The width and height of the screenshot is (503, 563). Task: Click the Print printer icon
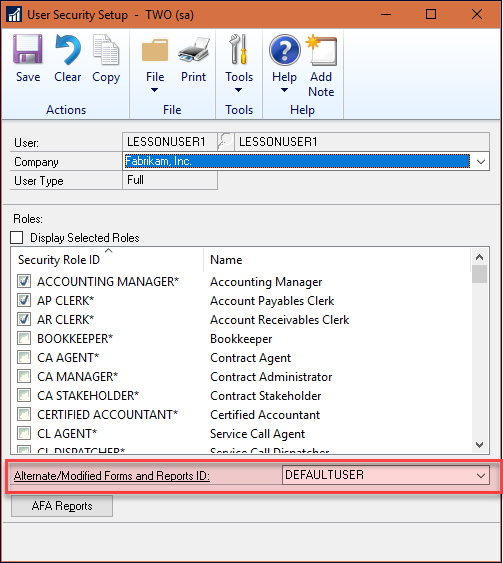pos(194,50)
